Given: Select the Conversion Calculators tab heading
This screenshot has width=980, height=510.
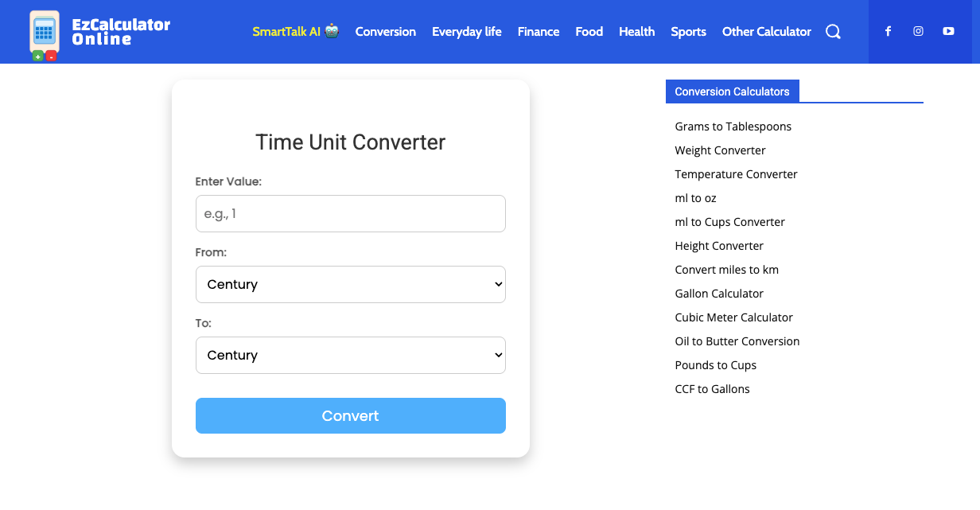Looking at the screenshot, I should 733,91.
